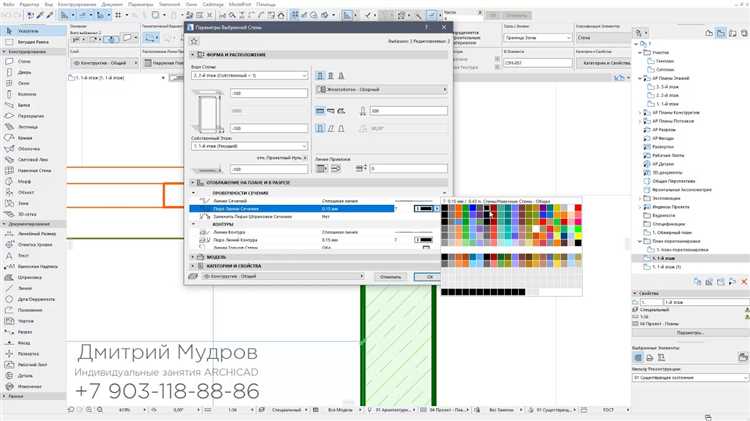Open the wall top link (Верх Стены) dropdown

[249, 76]
